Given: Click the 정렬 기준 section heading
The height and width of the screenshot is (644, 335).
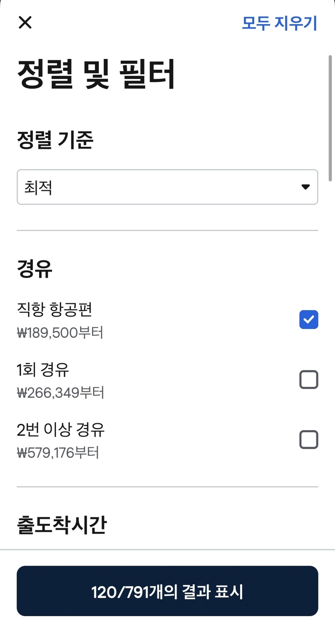Looking at the screenshot, I should (x=55, y=140).
